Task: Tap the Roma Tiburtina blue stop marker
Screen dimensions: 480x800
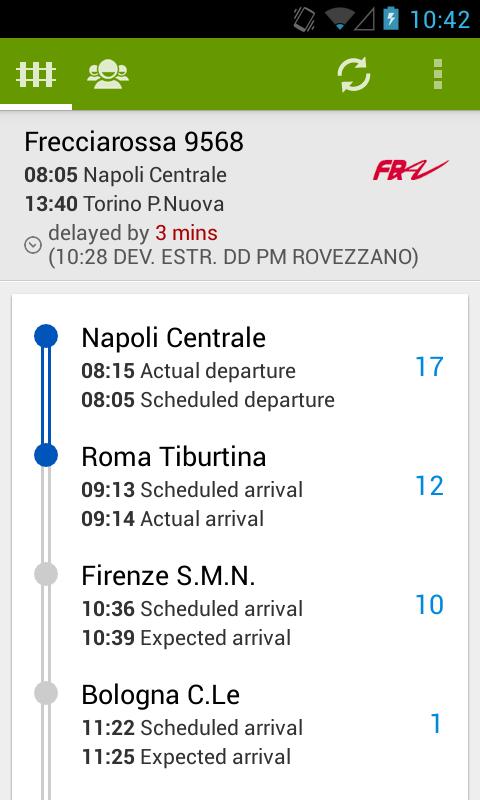Action: pos(46,455)
